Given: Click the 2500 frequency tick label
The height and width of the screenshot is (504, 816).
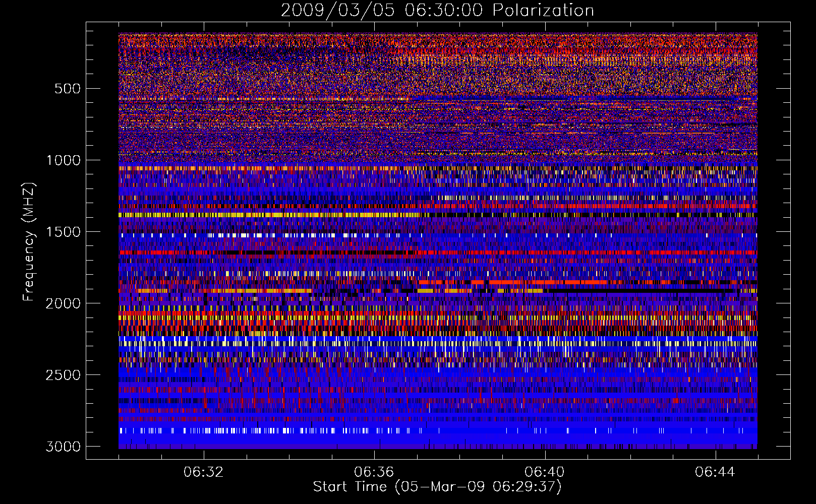Looking at the screenshot, I should (x=63, y=375).
